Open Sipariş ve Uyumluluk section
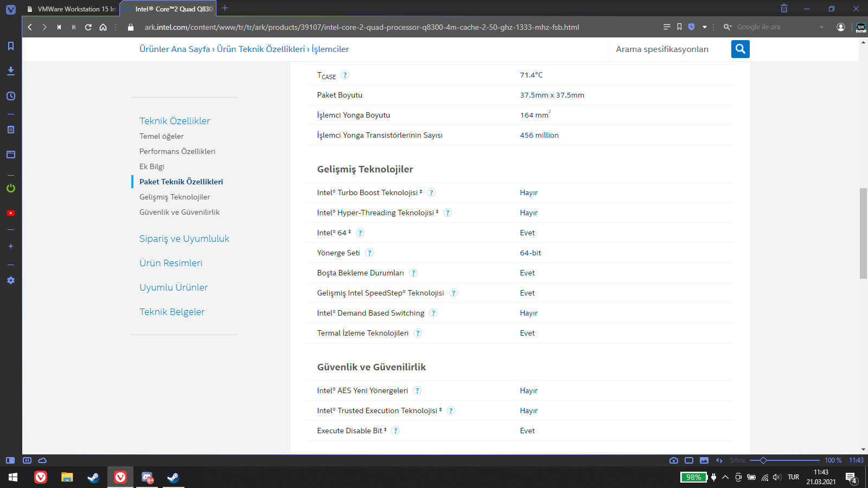The height and width of the screenshot is (488, 868). click(x=184, y=239)
